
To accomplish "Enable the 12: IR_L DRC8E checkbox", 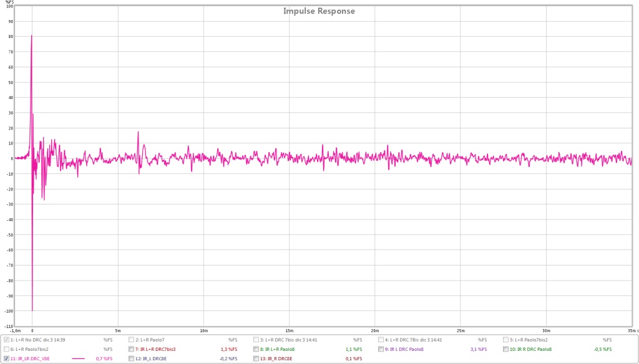I will tap(131, 359).
